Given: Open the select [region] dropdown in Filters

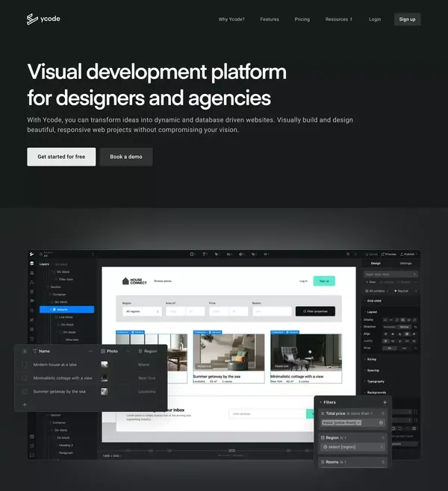Looking at the screenshot, I should coord(353,447).
